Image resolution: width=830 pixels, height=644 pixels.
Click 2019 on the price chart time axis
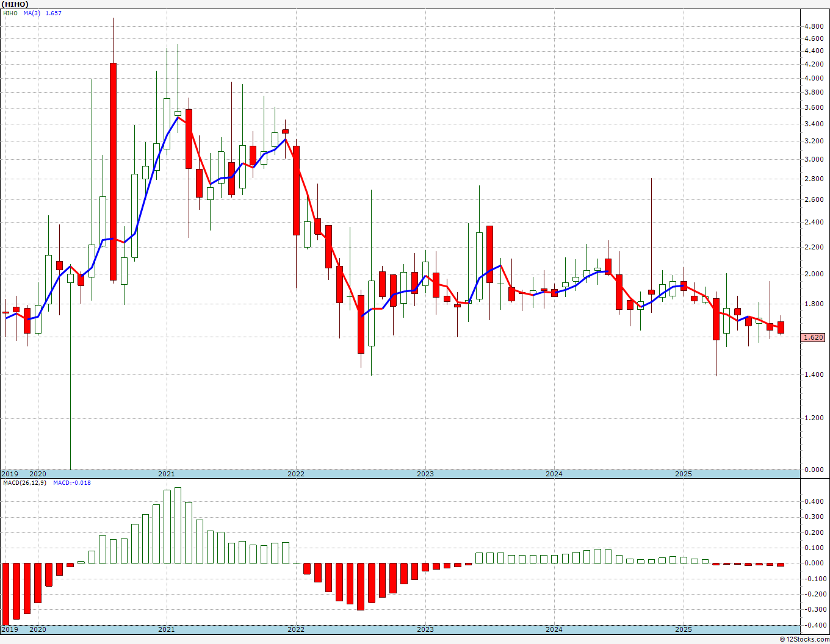[x=9, y=474]
